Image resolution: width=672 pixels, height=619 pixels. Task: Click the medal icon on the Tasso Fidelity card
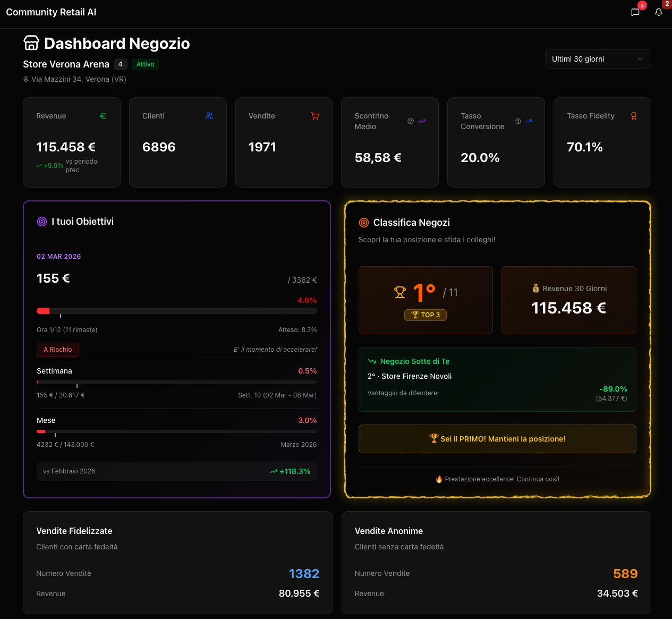[633, 115]
